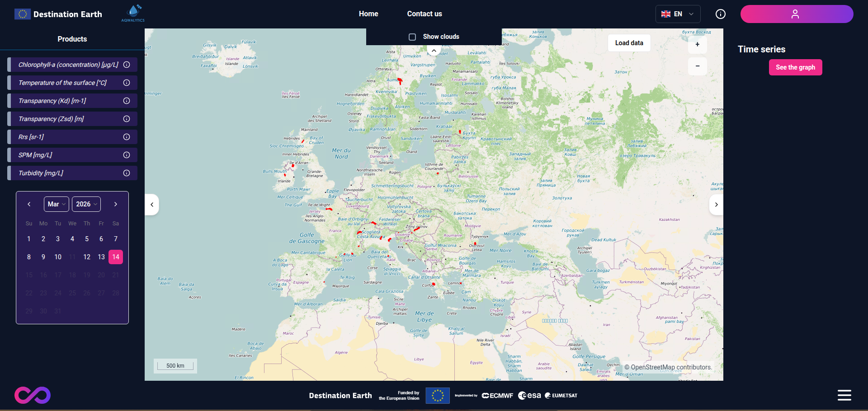Zoom out on the map

coord(697,66)
